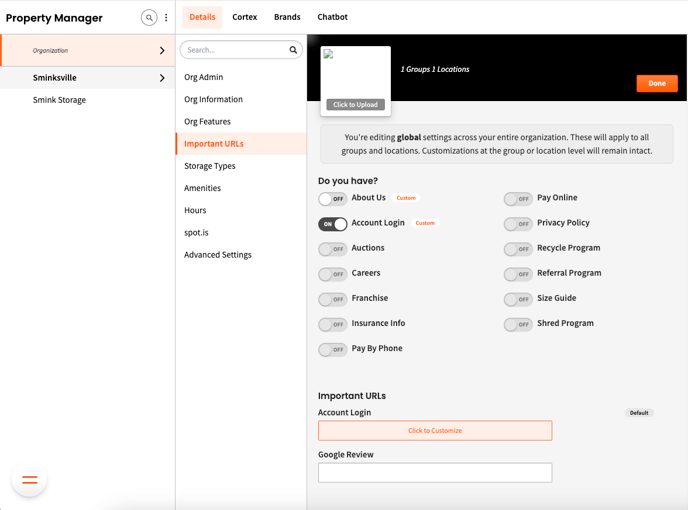
Task: Click the logo image upload thumbnail
Action: point(355,73)
